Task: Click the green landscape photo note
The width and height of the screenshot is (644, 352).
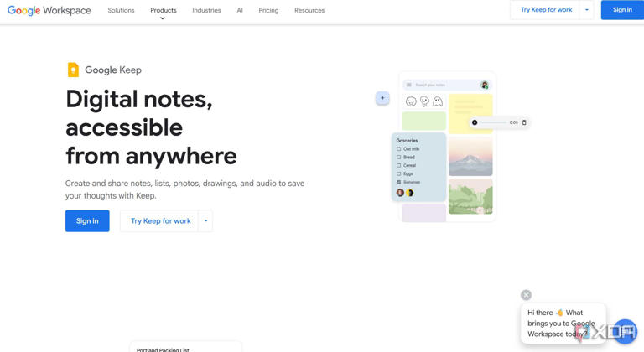Action: pos(470,196)
